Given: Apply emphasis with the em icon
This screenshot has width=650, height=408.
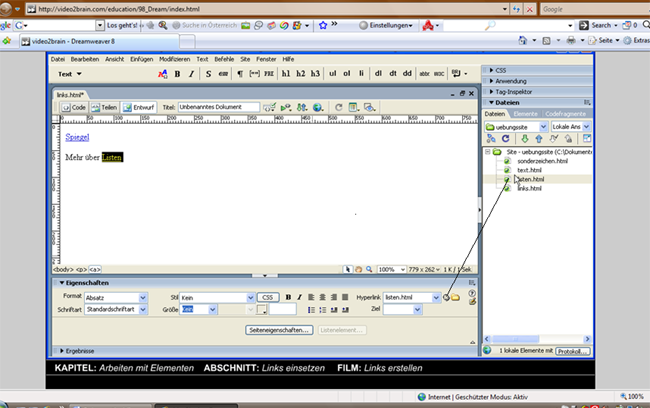Looking at the screenshot, I should (x=223, y=74).
